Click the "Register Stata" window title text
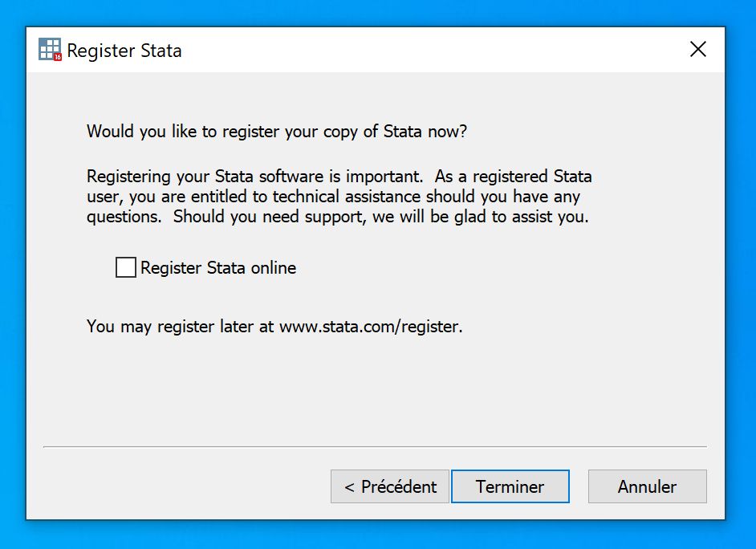756x549 pixels. [x=124, y=51]
